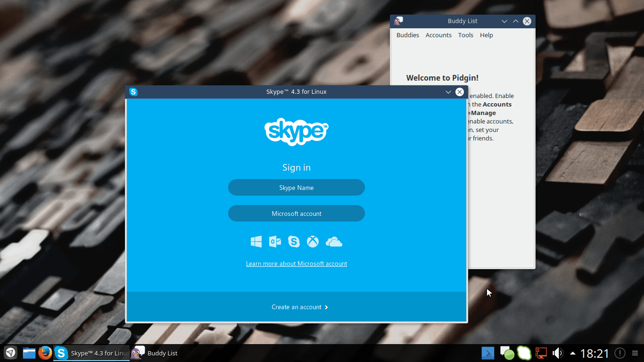The width and height of the screenshot is (644, 362).
Task: Switch to Skype 4.3 for Linux taskbar entry
Action: [91, 353]
